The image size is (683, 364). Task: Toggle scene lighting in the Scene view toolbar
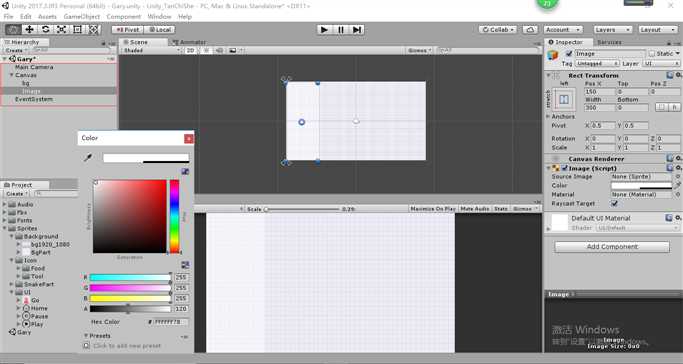click(206, 51)
